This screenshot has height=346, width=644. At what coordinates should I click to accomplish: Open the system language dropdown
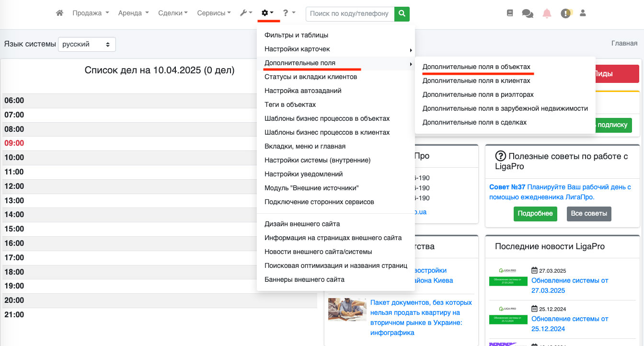87,44
